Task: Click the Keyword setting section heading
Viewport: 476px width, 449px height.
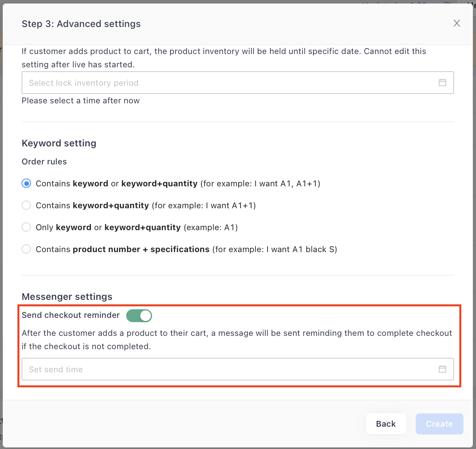Action: pos(59,143)
